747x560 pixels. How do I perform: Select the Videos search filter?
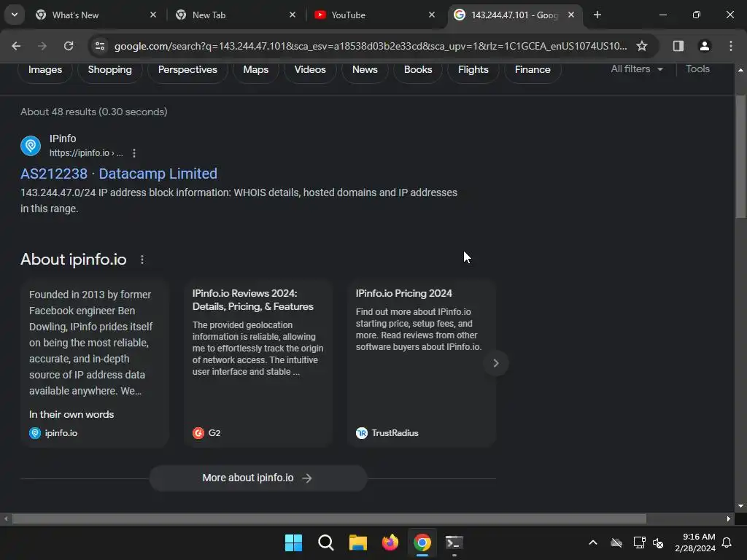click(x=310, y=69)
